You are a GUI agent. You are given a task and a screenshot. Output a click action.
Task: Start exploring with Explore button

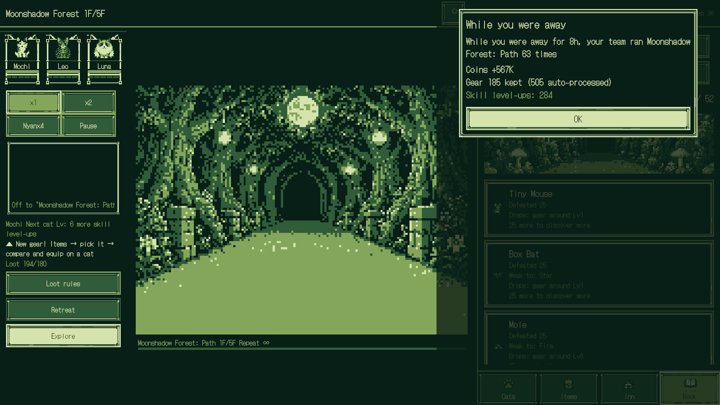63,336
